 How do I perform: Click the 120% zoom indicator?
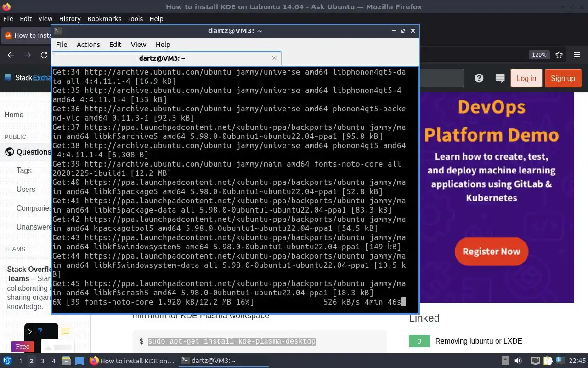pyautogui.click(x=539, y=55)
